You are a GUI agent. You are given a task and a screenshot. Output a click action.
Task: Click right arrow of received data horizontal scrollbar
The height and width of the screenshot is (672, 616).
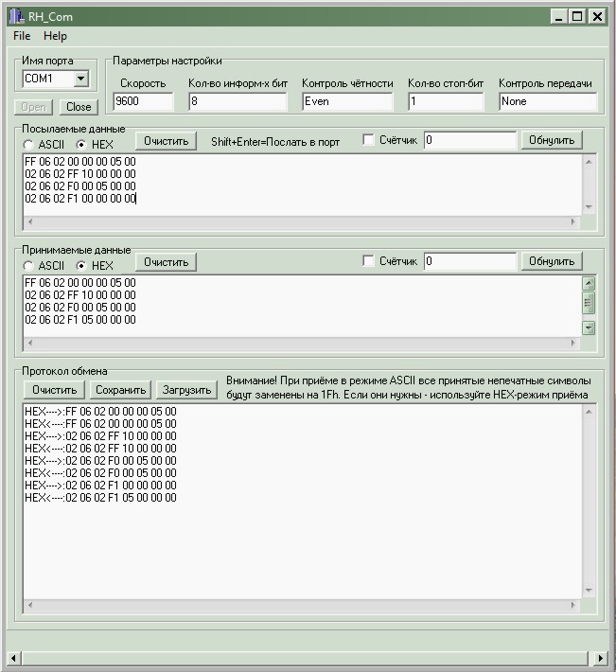point(573,343)
